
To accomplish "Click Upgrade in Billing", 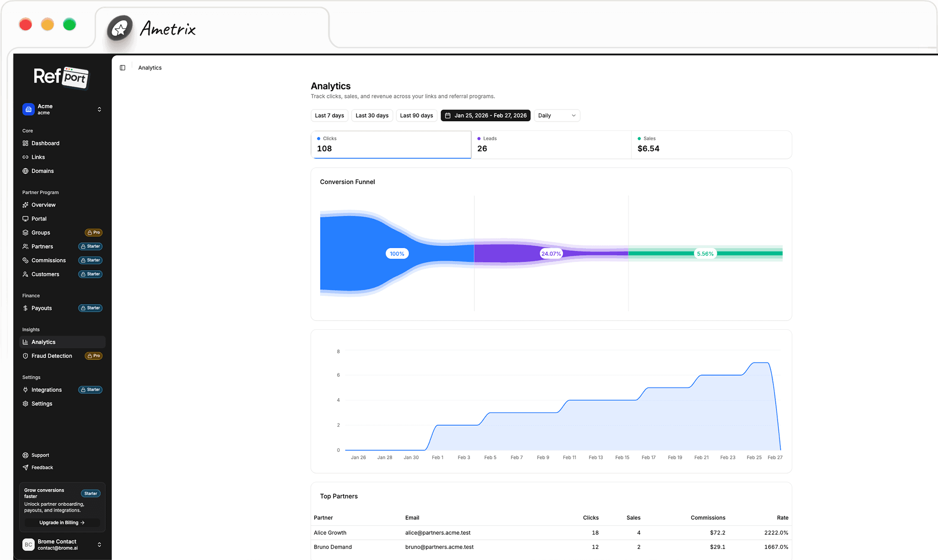I will (61, 522).
